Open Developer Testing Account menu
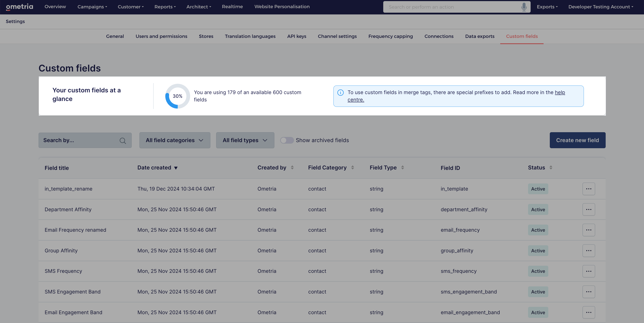644x323 pixels. pyautogui.click(x=600, y=7)
